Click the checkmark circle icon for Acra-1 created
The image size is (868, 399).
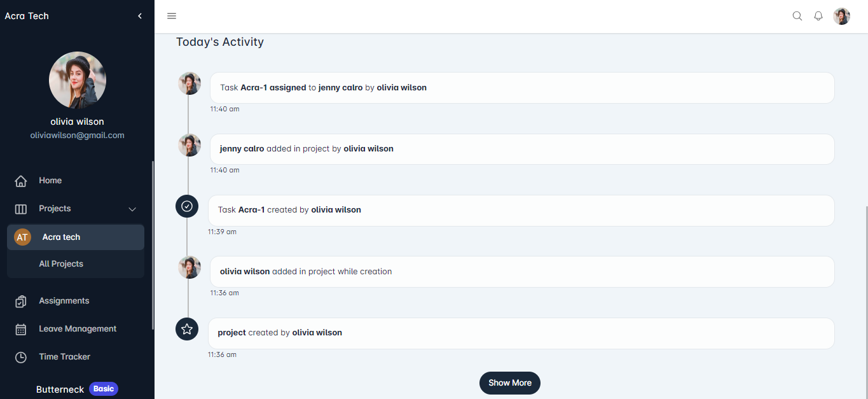(x=187, y=206)
